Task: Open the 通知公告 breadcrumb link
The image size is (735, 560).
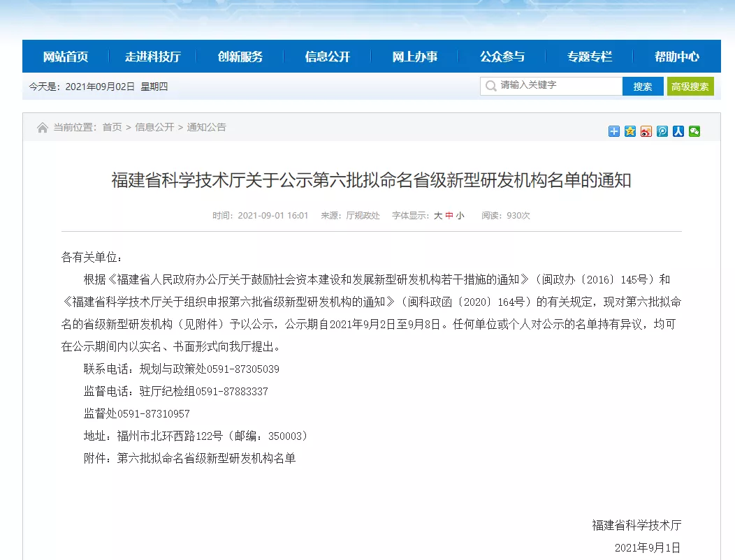Action: [206, 128]
